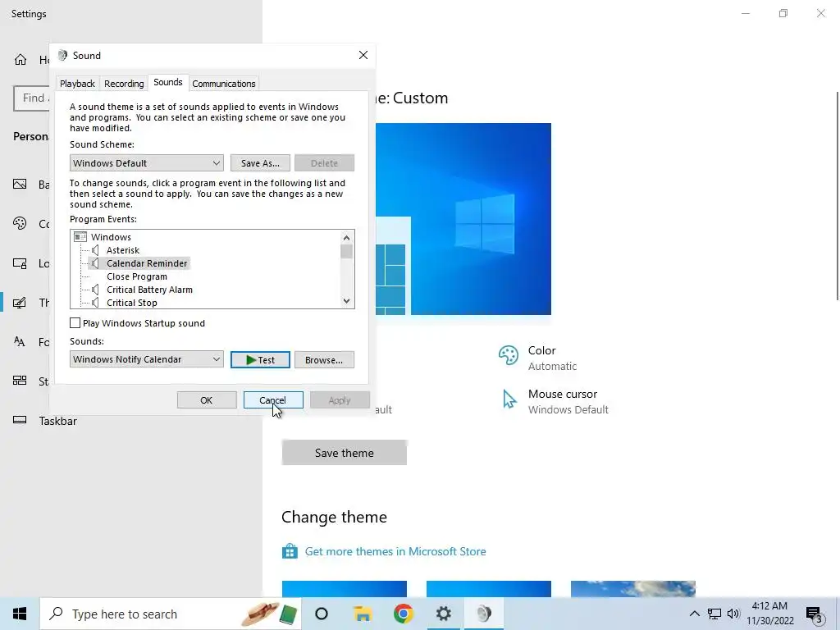Select the sky theme thumbnail under Change theme
This screenshot has height=630, width=840.
(x=633, y=589)
